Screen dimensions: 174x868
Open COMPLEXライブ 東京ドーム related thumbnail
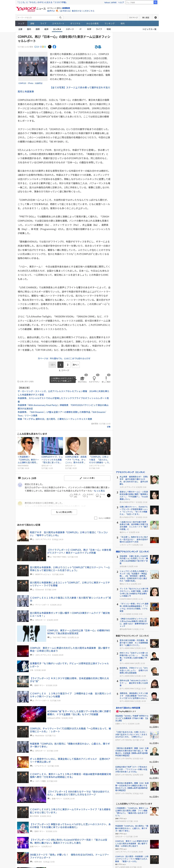click(52, 446)
